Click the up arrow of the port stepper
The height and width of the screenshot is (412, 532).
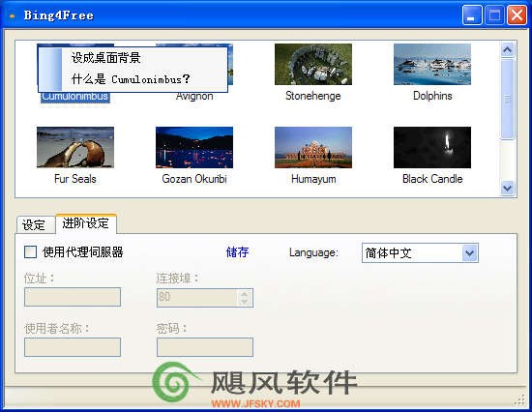pyautogui.click(x=245, y=294)
